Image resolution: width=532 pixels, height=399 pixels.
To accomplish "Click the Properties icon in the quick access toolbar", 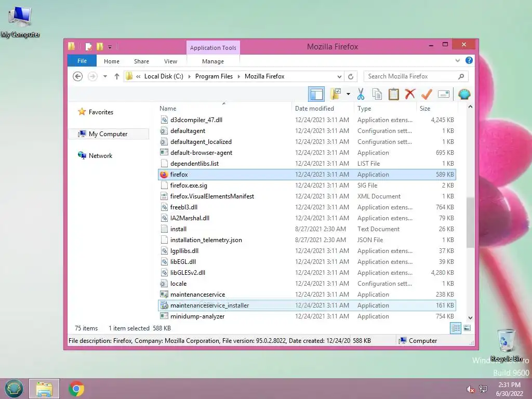I will click(x=88, y=46).
